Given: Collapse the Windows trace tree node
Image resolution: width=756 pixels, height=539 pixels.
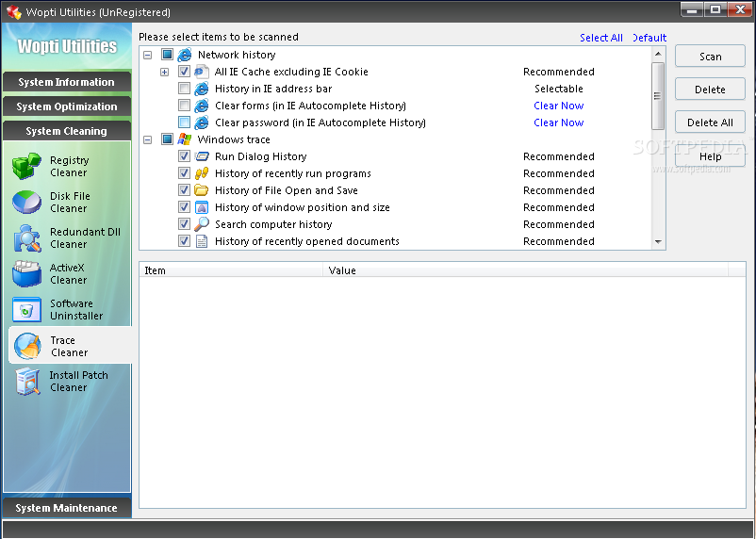Looking at the screenshot, I should (148, 139).
